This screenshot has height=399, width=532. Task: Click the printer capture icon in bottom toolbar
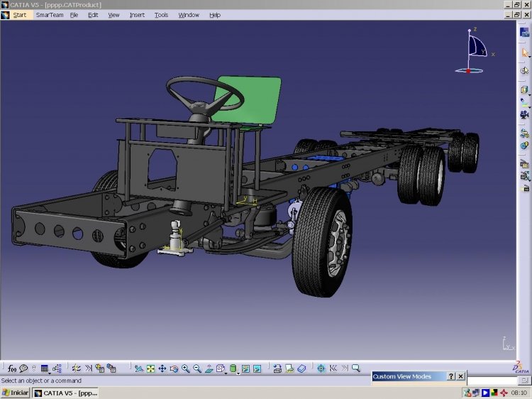(x=277, y=368)
